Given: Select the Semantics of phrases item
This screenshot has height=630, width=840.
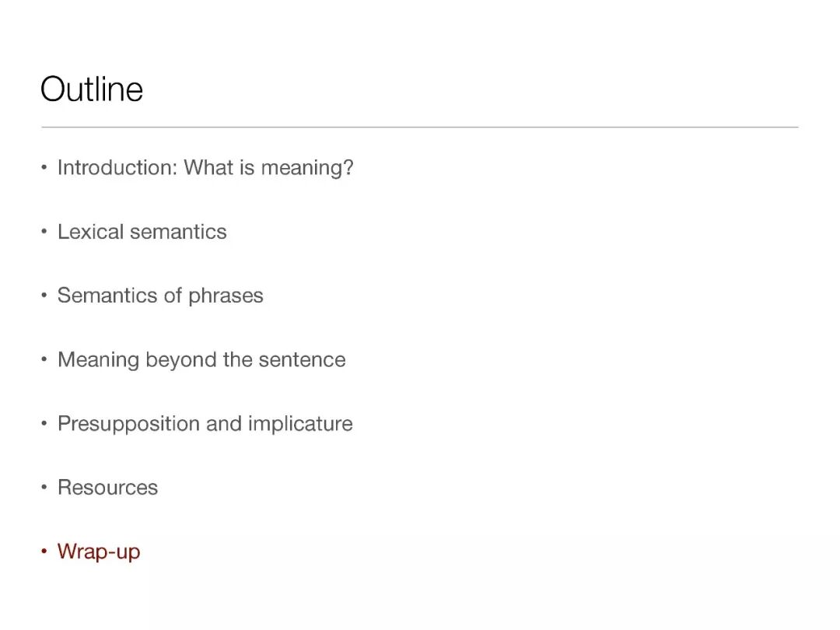Looking at the screenshot, I should point(160,296).
